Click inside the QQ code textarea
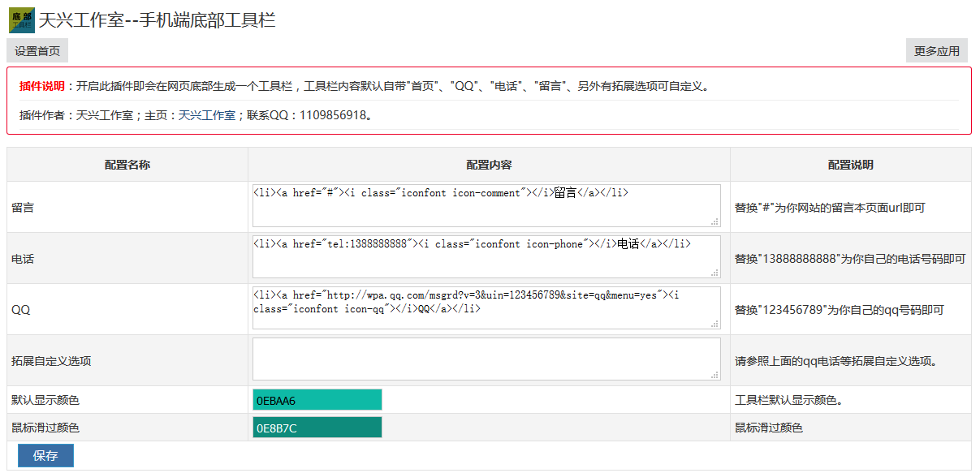 tap(486, 307)
